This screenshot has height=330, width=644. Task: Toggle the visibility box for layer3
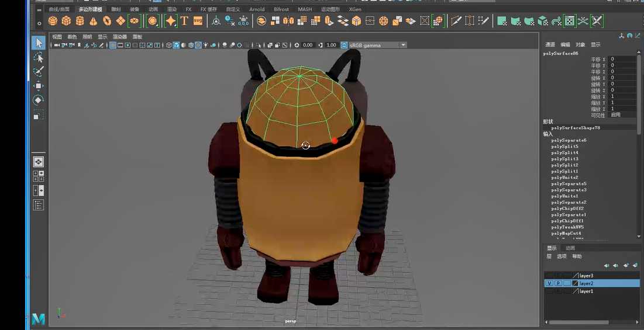pos(549,276)
